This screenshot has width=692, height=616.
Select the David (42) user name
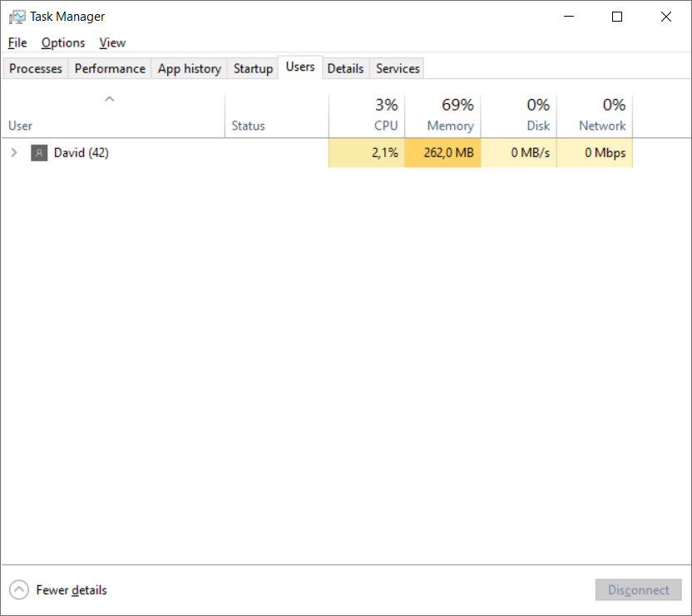82,153
